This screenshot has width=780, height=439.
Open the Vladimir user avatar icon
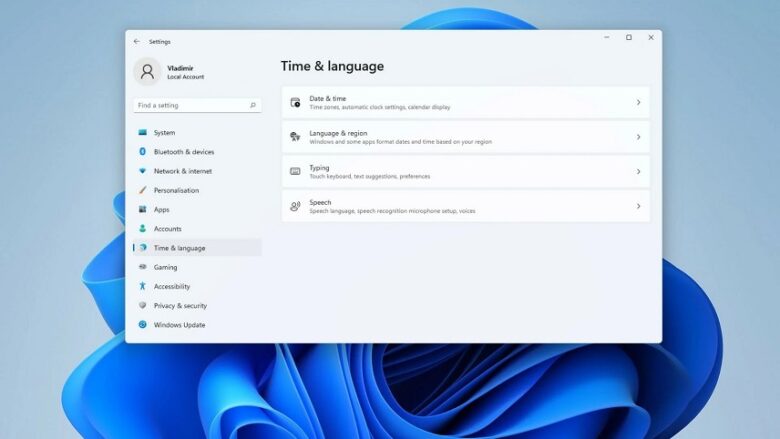coord(147,72)
